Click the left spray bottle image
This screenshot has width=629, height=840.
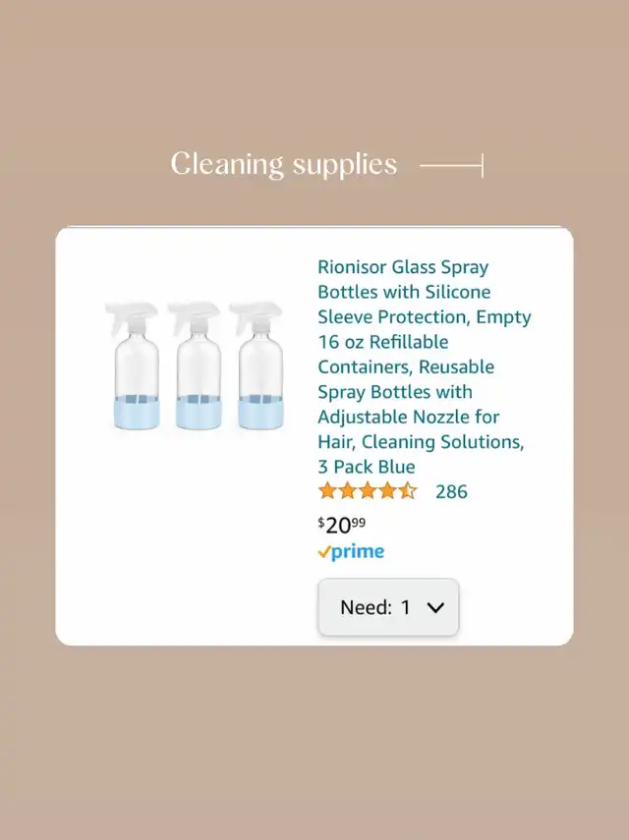coord(135,365)
